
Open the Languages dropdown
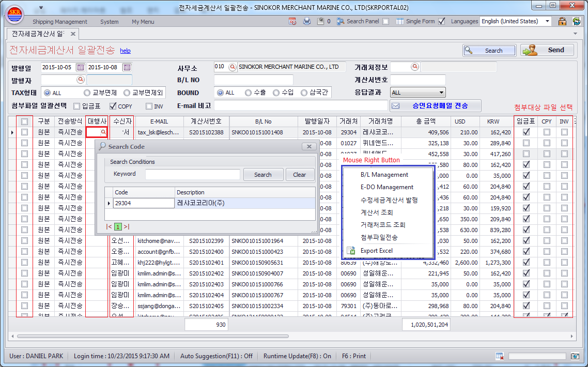[548, 21]
